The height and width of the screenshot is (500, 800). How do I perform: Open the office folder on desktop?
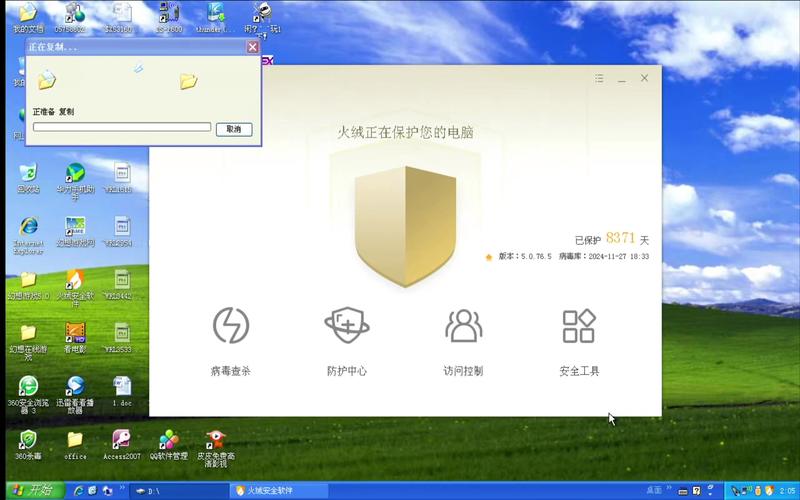75,444
